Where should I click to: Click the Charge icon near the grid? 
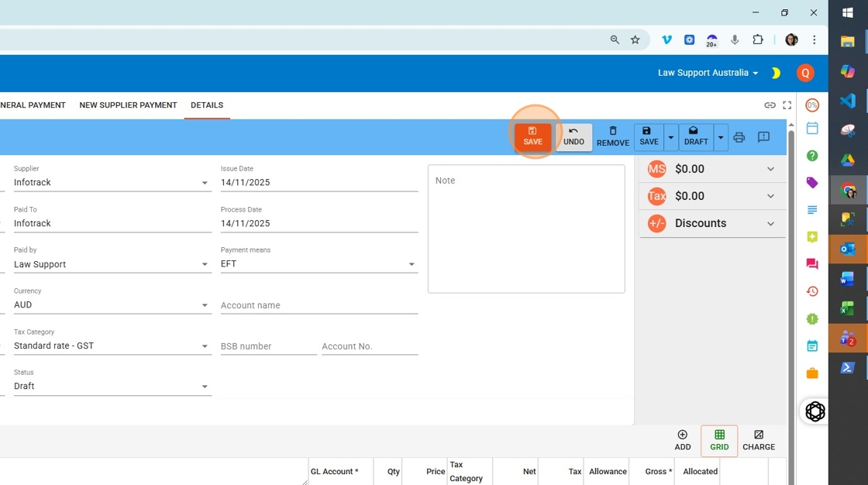click(x=758, y=440)
